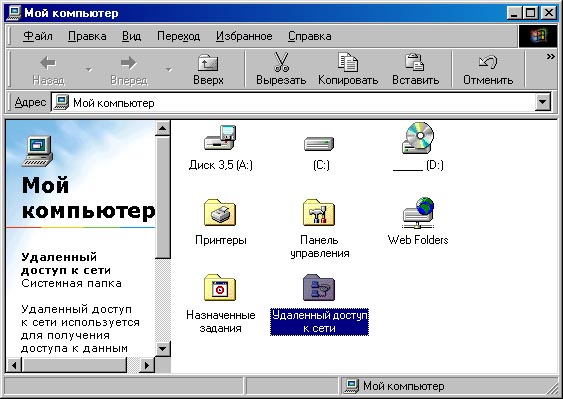Select the (C:) hard drive icon
Screen dimensions: 563x399
[x=319, y=144]
